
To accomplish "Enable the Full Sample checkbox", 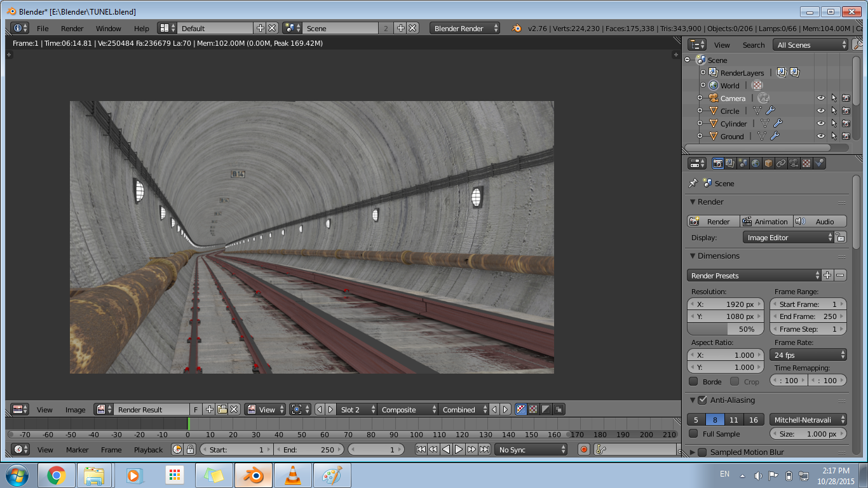I will click(693, 433).
